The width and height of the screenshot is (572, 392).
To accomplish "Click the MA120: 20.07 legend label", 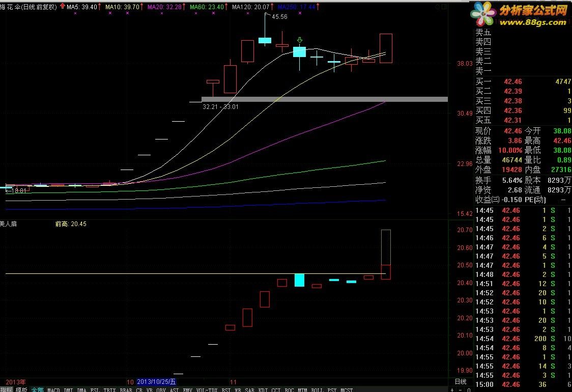I will click(x=250, y=7).
